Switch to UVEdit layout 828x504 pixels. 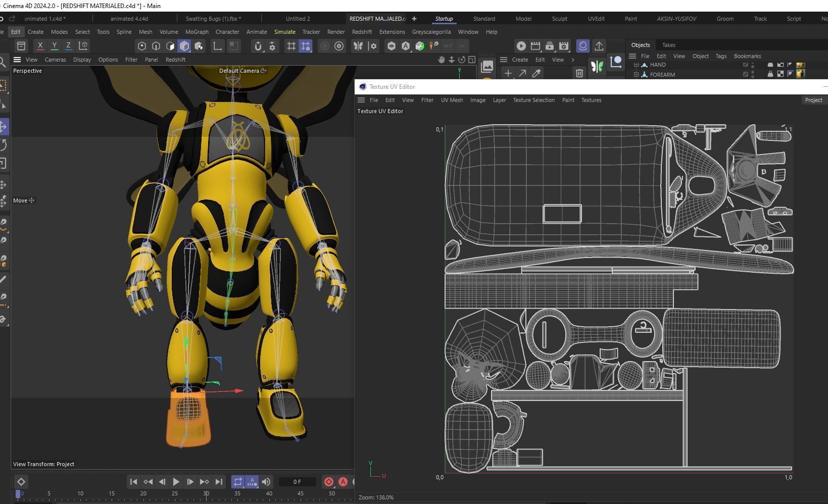596,19
